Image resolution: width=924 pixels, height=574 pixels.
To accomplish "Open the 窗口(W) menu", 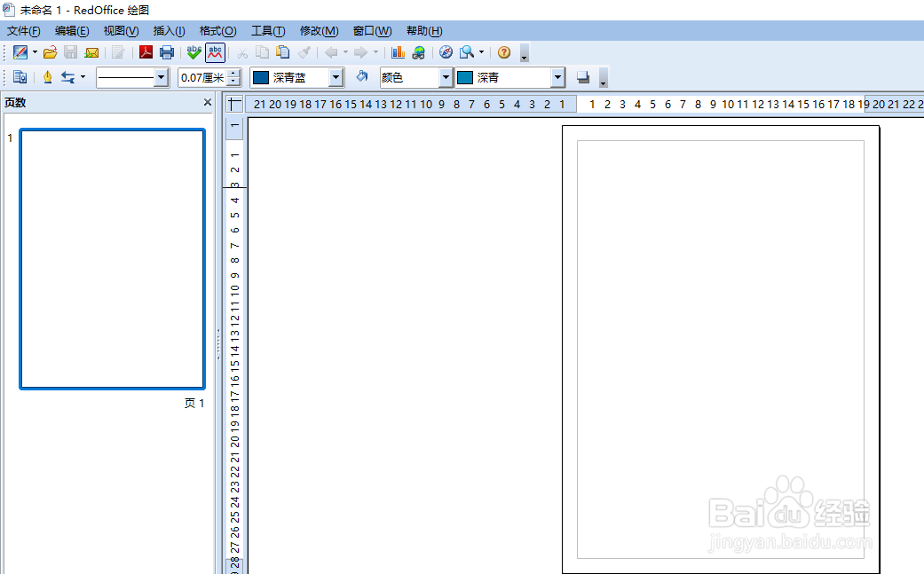I will click(373, 31).
